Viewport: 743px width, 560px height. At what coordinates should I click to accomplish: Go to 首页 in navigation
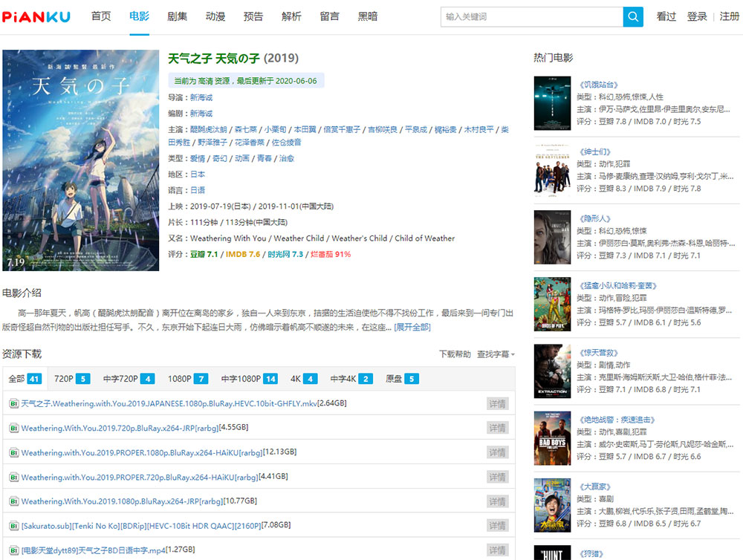click(101, 16)
